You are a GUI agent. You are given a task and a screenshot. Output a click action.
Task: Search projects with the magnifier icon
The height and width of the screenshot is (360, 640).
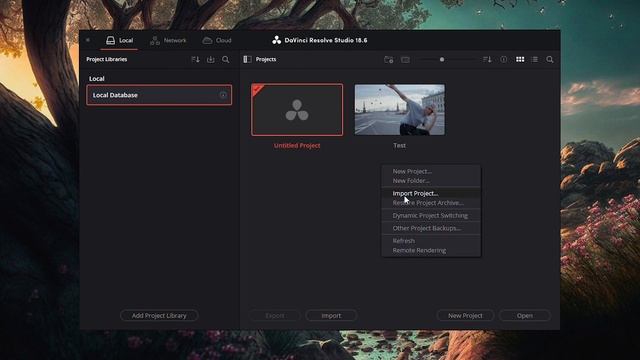tap(550, 60)
